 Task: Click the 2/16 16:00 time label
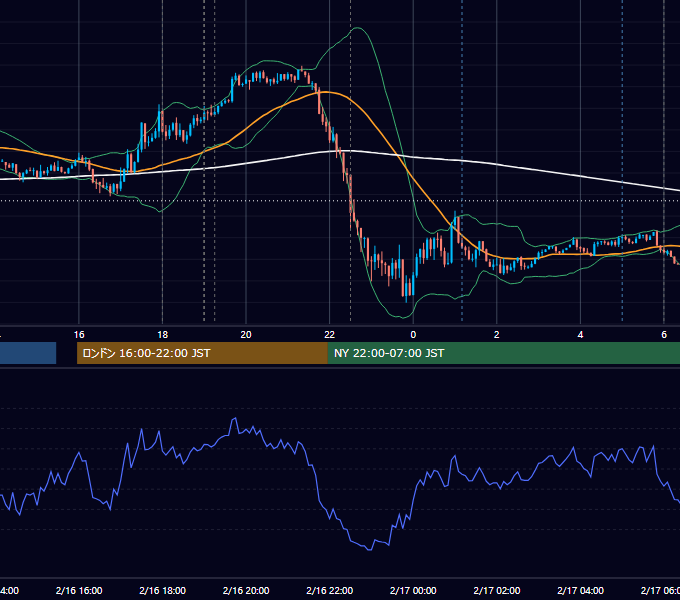click(x=79, y=590)
